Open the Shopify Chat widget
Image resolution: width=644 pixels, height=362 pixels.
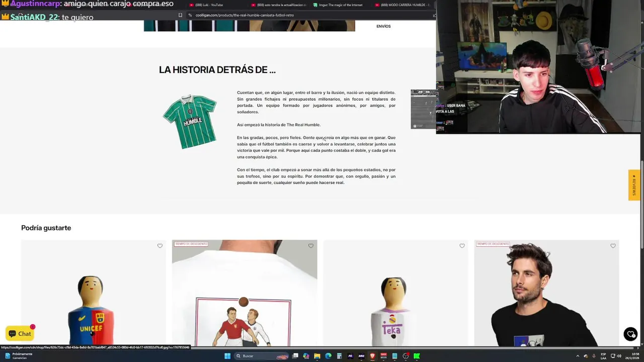(20, 333)
